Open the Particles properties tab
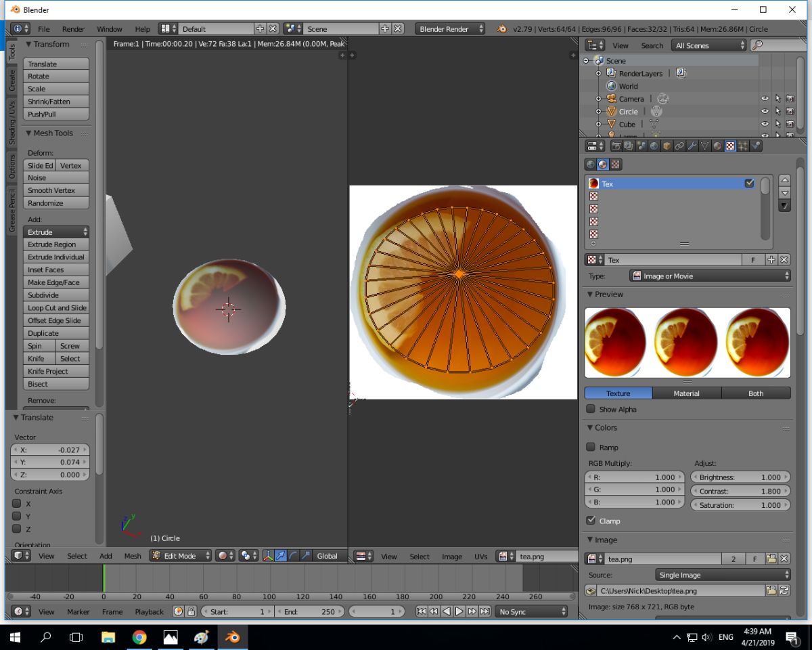Screen dimensions: 812x650 click(x=743, y=146)
